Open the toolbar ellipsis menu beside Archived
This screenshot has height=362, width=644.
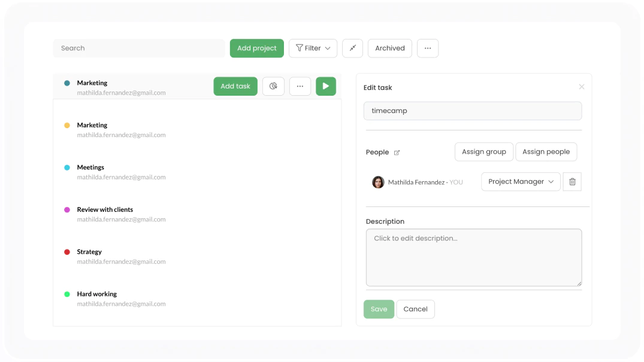tap(428, 48)
